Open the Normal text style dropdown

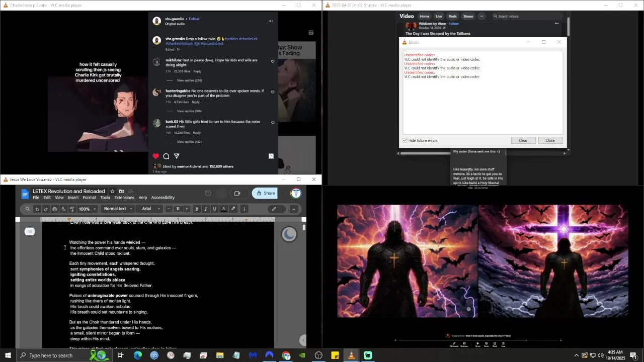(x=118, y=209)
